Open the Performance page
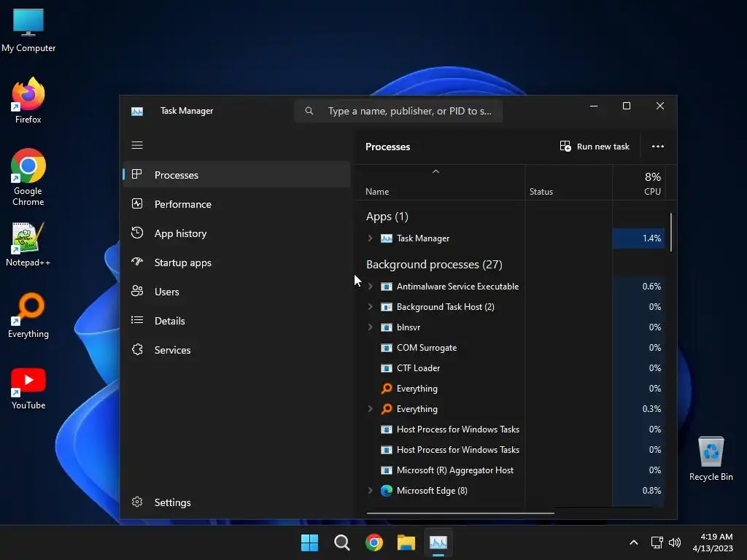 click(x=237, y=204)
